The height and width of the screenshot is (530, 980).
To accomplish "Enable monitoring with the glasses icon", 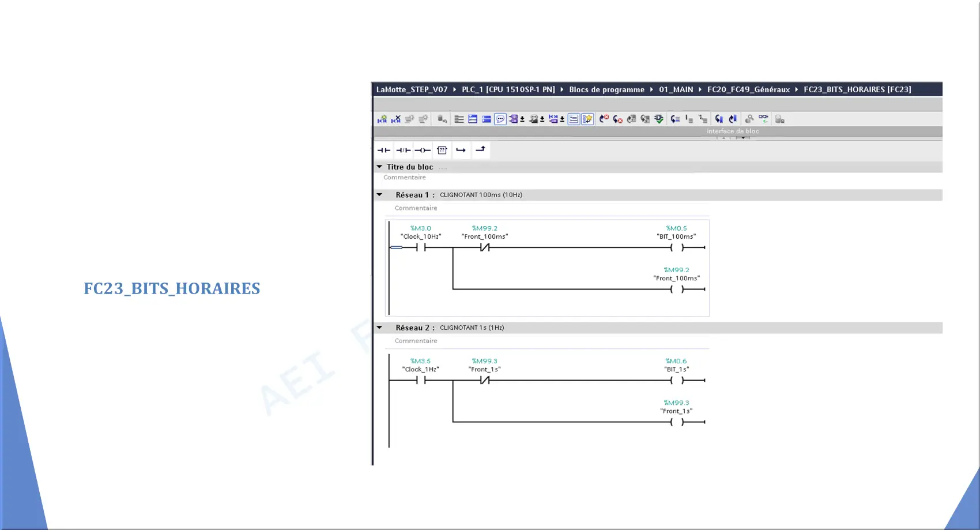I will (x=763, y=119).
